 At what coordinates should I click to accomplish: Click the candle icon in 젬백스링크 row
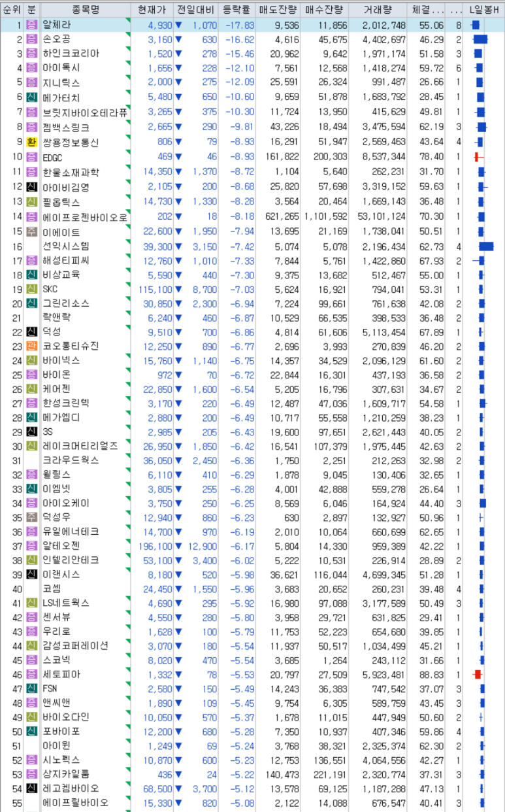pyautogui.click(x=481, y=127)
